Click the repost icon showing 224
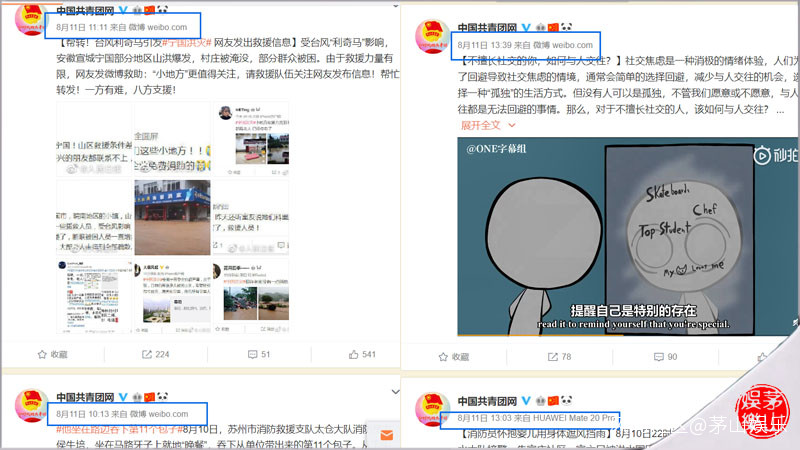The height and width of the screenshot is (450, 800). [156, 354]
